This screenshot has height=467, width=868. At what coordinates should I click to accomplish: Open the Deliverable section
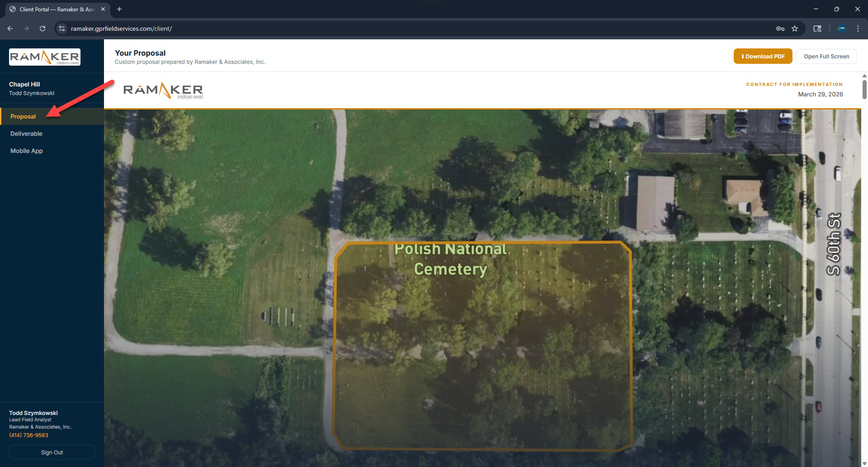coord(26,133)
